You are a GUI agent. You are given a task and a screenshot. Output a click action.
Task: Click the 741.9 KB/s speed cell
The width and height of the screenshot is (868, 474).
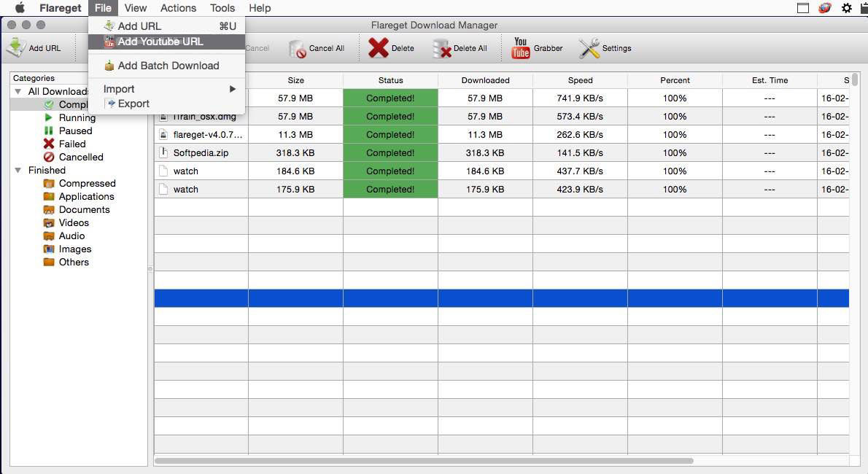(580, 98)
